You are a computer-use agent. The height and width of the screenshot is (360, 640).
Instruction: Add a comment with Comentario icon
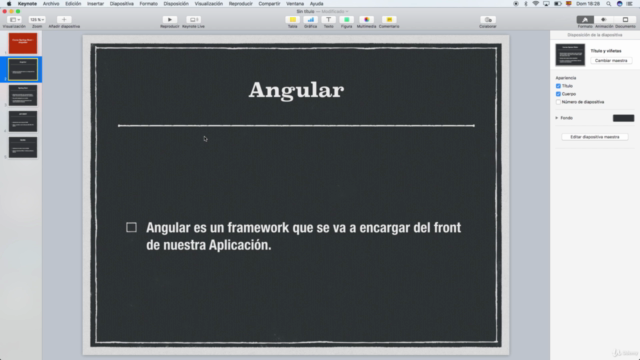pyautogui.click(x=389, y=20)
